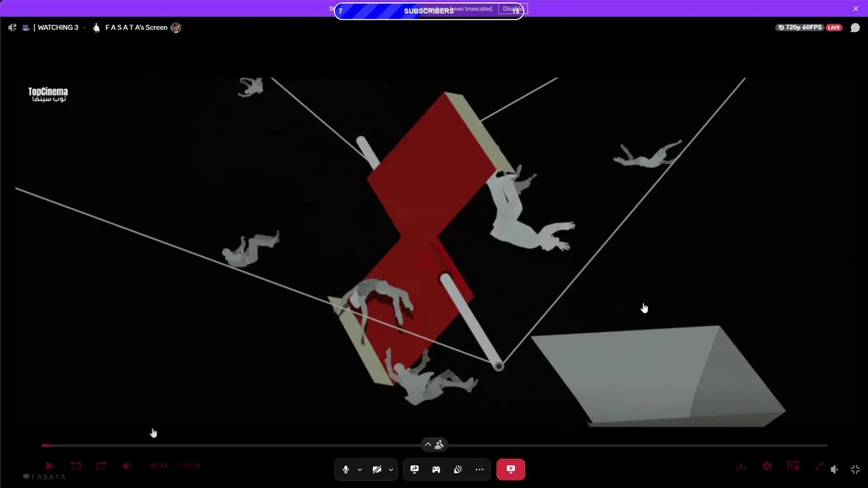
Task: Adjust the stream volume speaker at bottom right
Action: tap(834, 469)
